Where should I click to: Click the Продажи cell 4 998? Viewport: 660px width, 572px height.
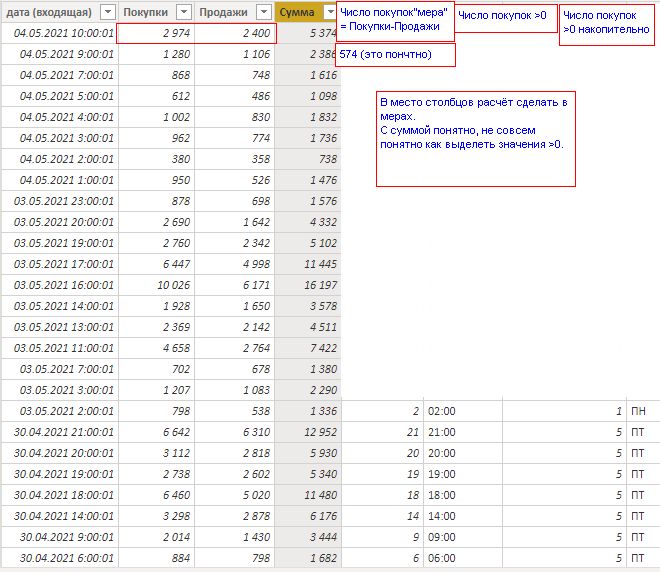pyautogui.click(x=234, y=264)
